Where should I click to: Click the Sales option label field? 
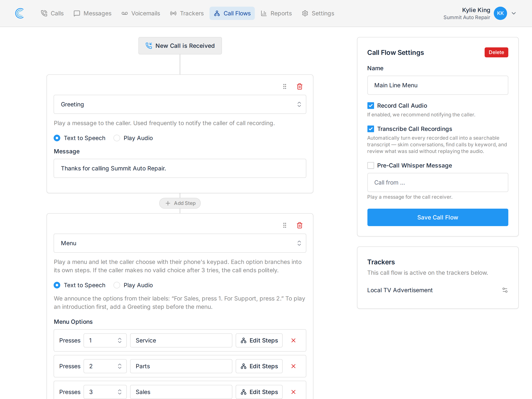tap(181, 392)
